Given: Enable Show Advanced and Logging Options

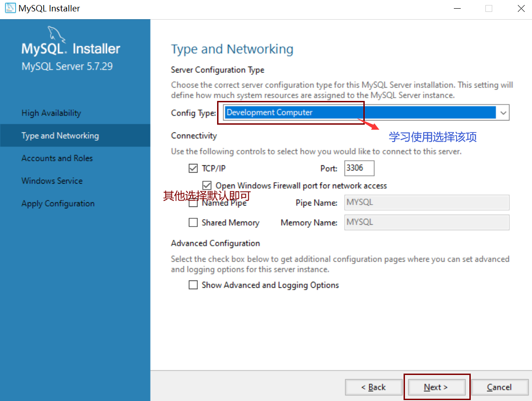Looking at the screenshot, I should [193, 285].
